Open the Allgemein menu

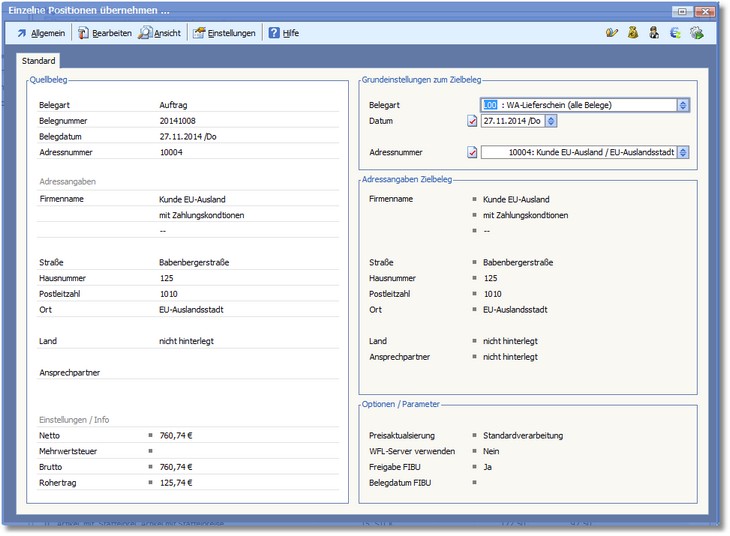(x=41, y=33)
